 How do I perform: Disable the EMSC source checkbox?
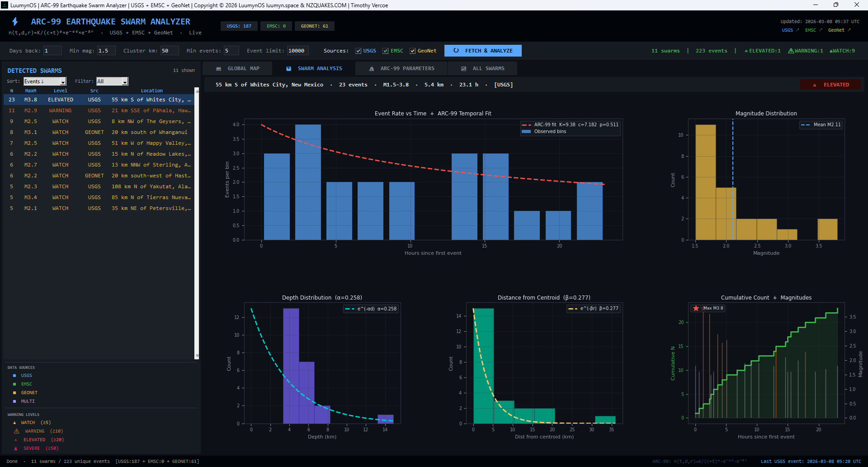385,51
